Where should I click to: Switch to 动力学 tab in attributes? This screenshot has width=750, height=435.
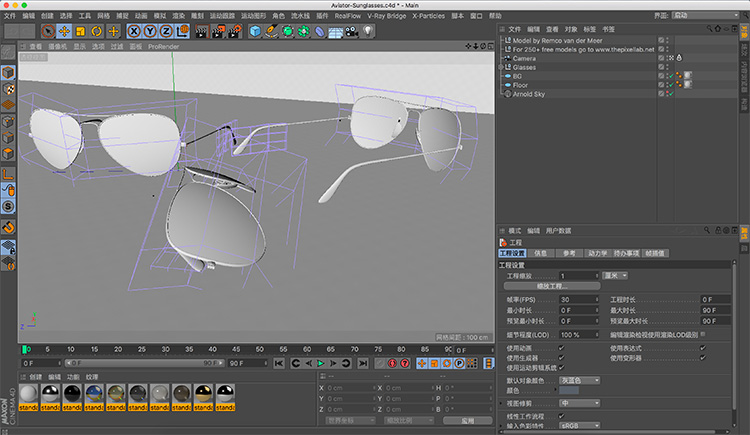tap(597, 253)
